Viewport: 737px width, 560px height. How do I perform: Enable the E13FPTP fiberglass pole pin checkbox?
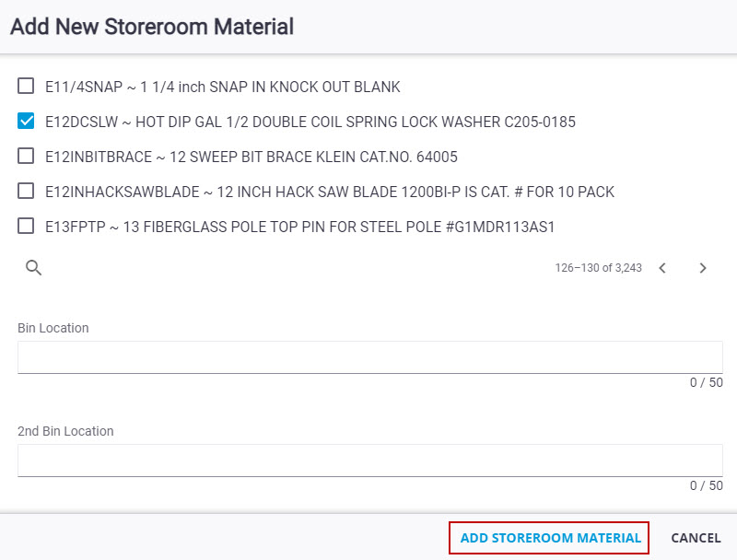(26, 226)
